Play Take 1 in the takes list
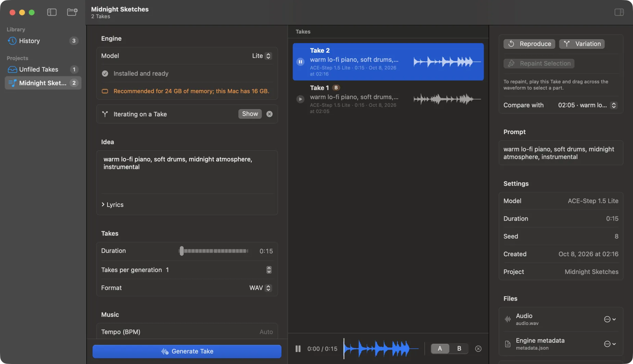The width and height of the screenshot is (633, 364). point(300,99)
